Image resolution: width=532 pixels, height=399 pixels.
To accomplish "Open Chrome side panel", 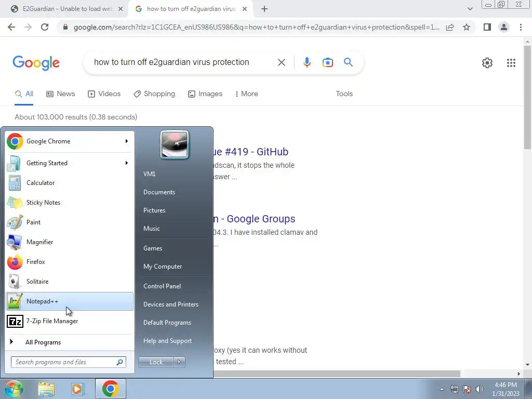I will click(487, 27).
